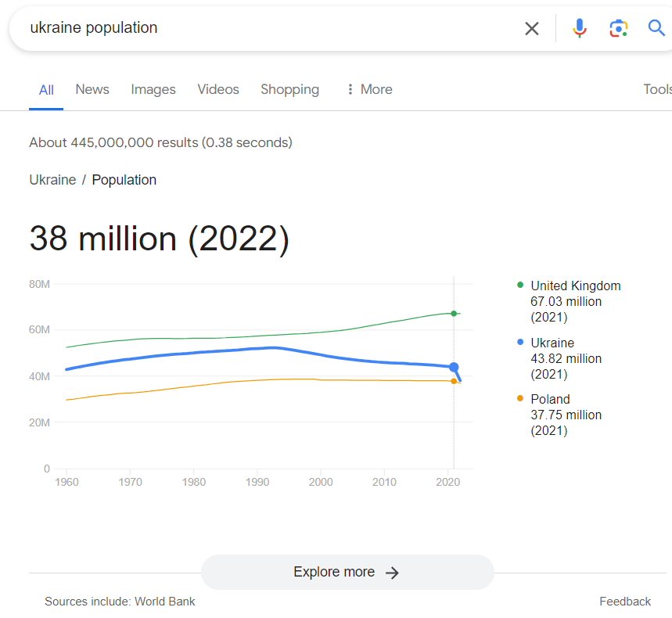Click the green United Kingdom legend dot
The height and width of the screenshot is (618, 672).
(520, 286)
